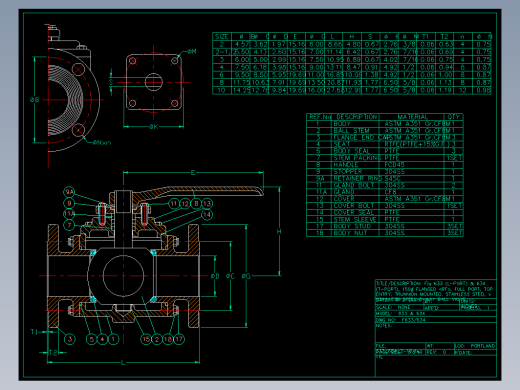The height and width of the screenshot is (390, 520).
Task: Select 'S45C' material cell
Action: coord(392,178)
